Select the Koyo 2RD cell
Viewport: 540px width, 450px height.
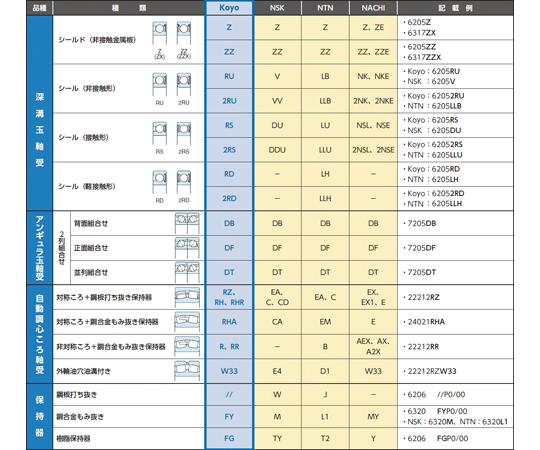(229, 198)
